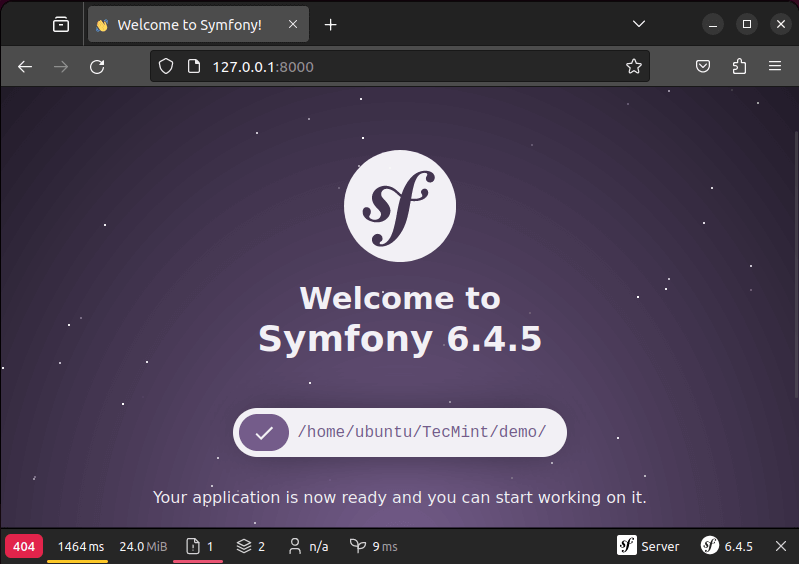Click the purple checkmark badge
Viewport: 799px width, 564px height.
(x=264, y=433)
